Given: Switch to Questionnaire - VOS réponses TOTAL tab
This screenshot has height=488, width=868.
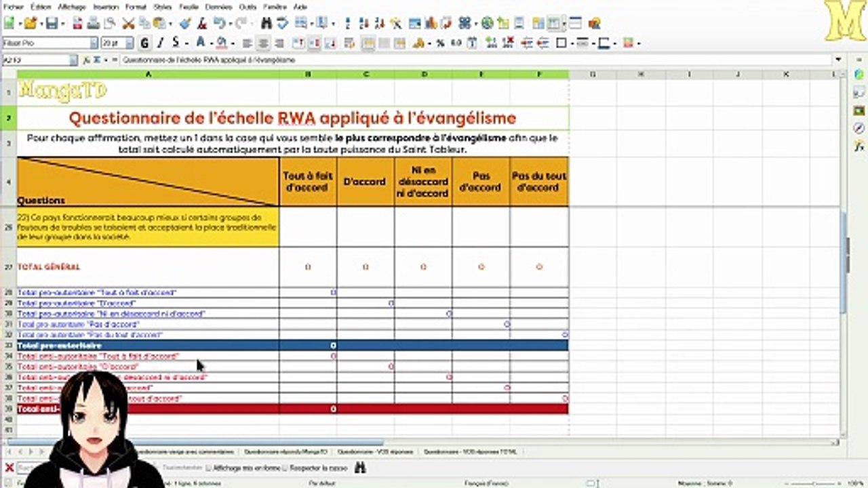Looking at the screenshot, I should coord(471,451).
